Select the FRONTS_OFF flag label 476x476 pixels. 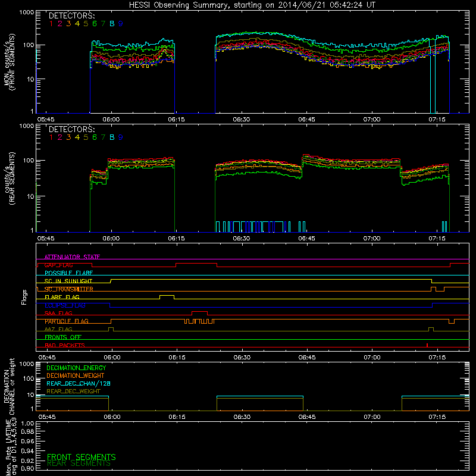[63, 337]
